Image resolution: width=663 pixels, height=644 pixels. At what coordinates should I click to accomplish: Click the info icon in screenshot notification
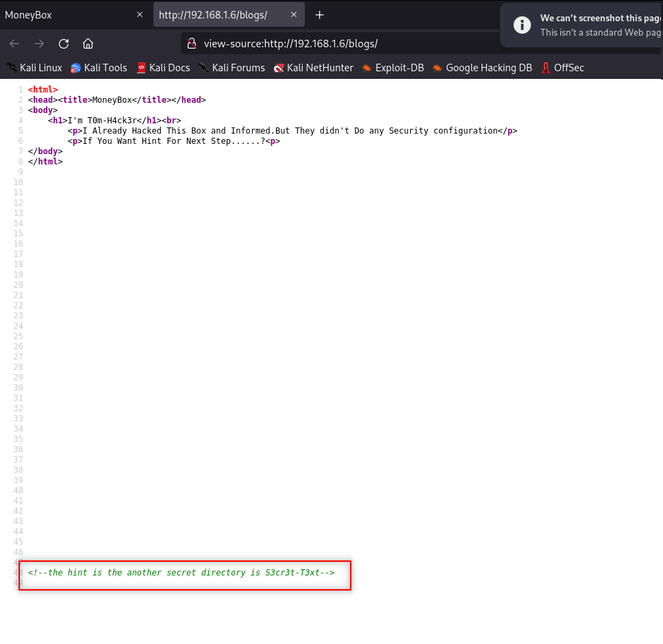pos(522,25)
